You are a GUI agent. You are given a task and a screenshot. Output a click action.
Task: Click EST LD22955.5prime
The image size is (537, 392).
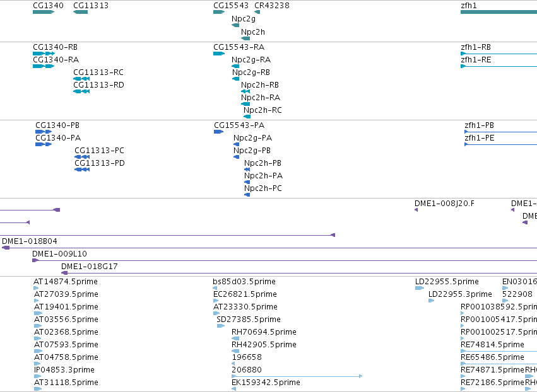pos(447,282)
